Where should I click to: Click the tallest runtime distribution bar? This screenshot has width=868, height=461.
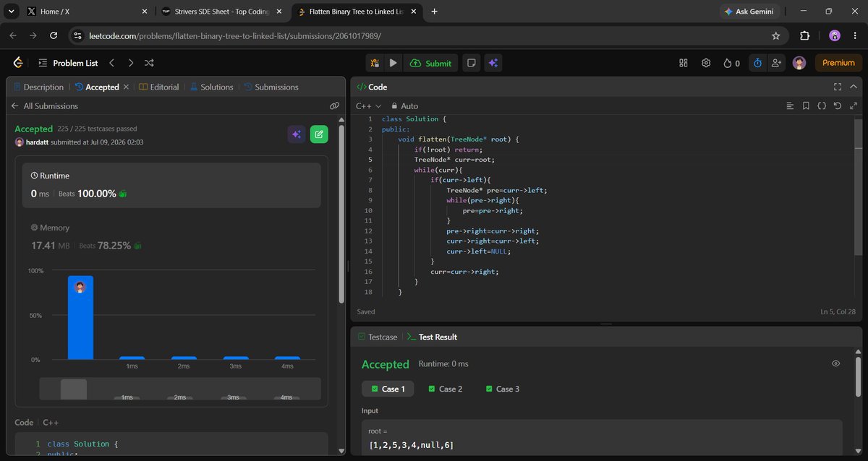pos(80,317)
